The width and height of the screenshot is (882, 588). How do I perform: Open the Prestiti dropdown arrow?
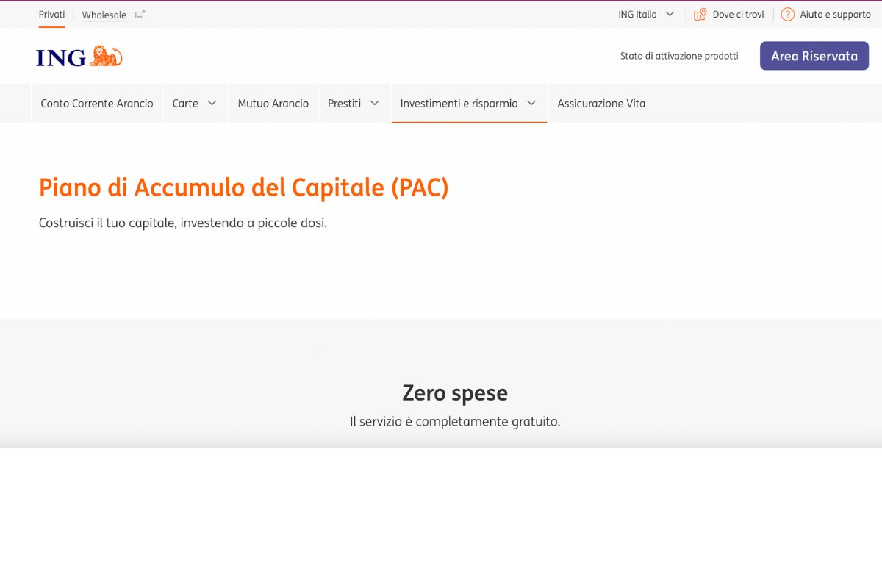[x=375, y=104]
